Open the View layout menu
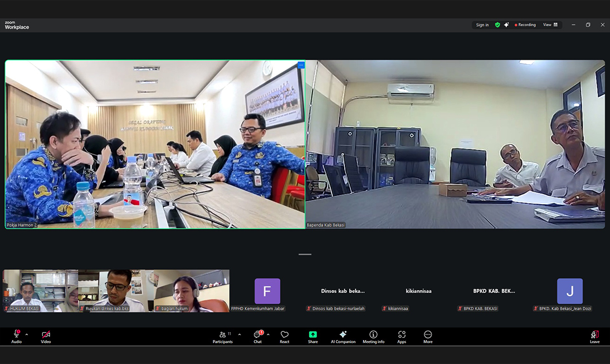This screenshot has width=610, height=364. 550,25
